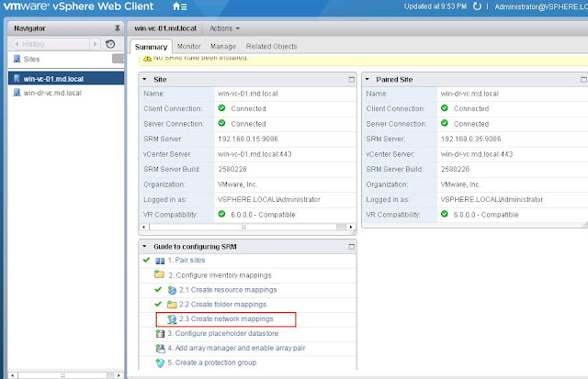Open 5. Create a protection group

point(212,362)
